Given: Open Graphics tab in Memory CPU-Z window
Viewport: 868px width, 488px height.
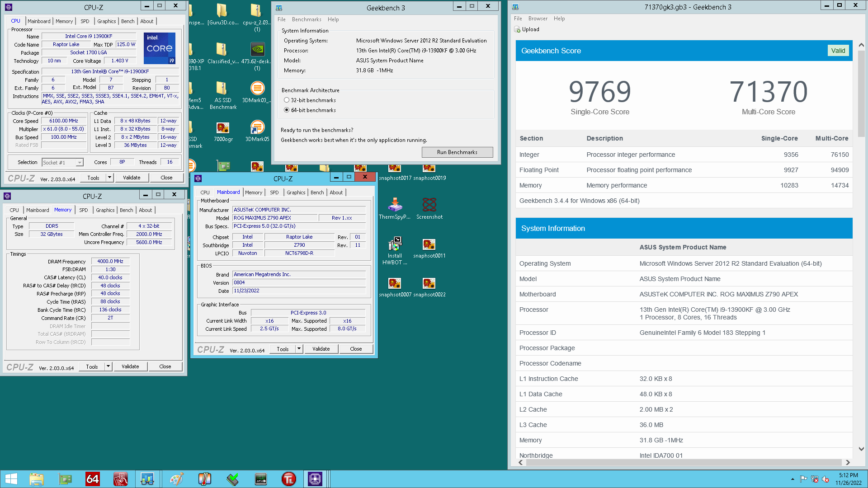Looking at the screenshot, I should pyautogui.click(x=105, y=210).
